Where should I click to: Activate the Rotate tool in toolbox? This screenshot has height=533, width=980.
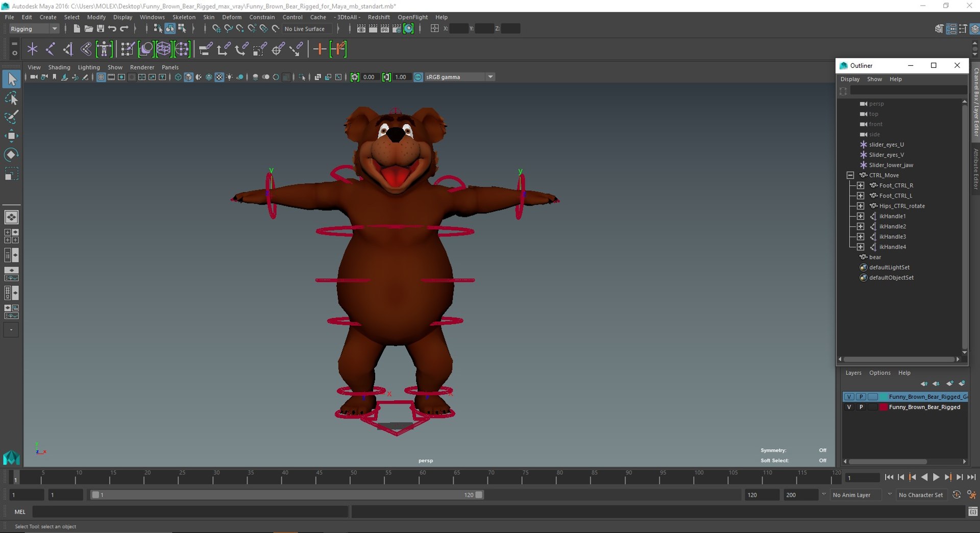pyautogui.click(x=11, y=155)
